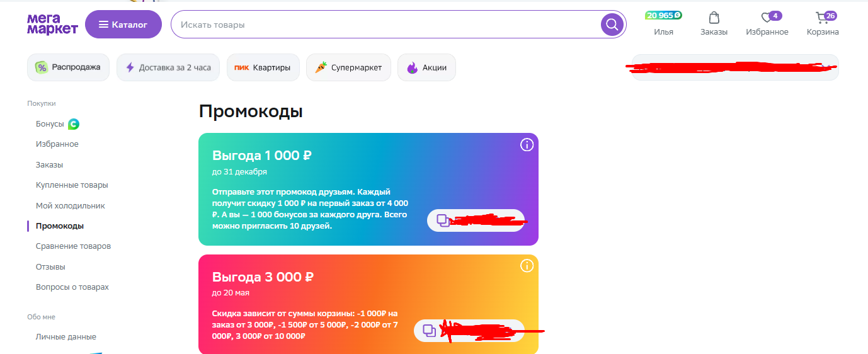Click the green bonus icon next to Бонусы
868x354 pixels.
(74, 124)
